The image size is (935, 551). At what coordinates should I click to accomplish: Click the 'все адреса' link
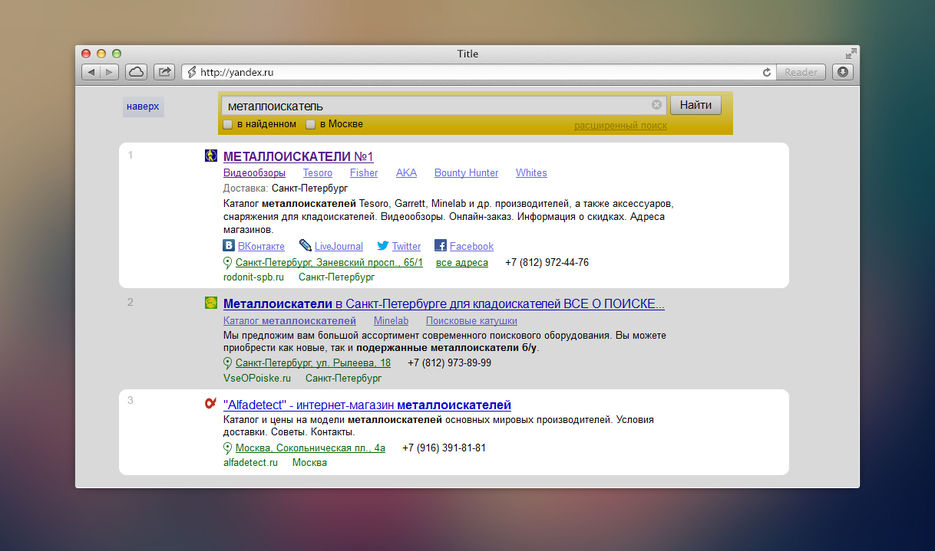coord(462,262)
